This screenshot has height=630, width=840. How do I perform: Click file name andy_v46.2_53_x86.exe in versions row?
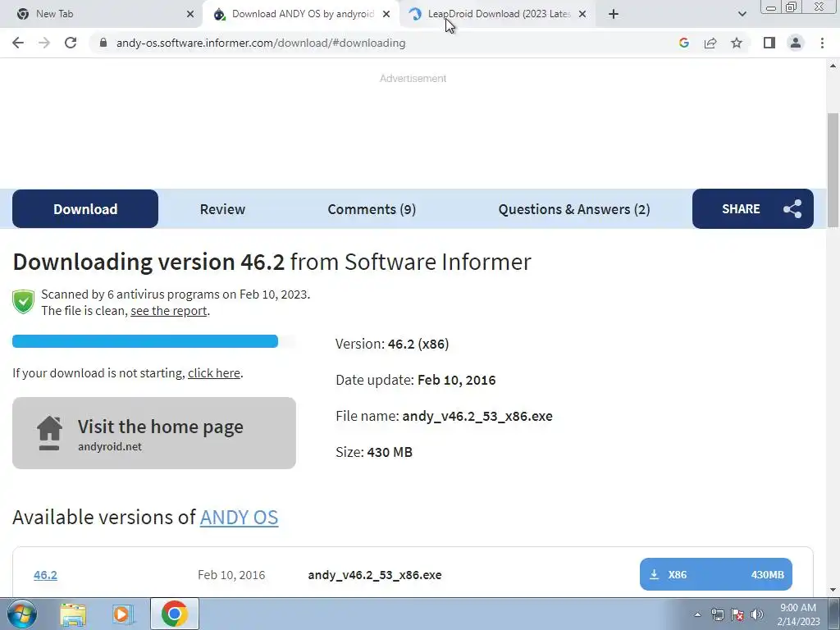(374, 575)
